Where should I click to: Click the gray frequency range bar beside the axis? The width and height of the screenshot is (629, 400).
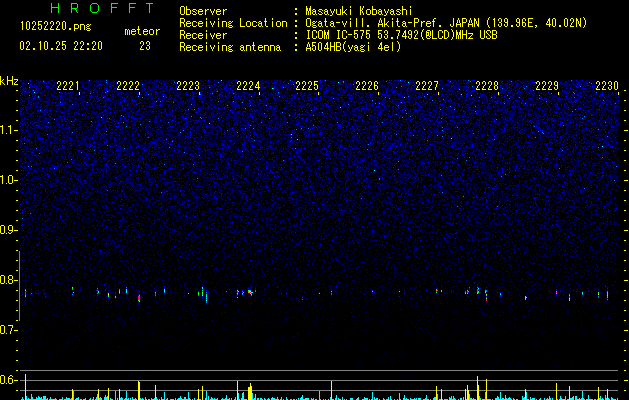(19, 286)
